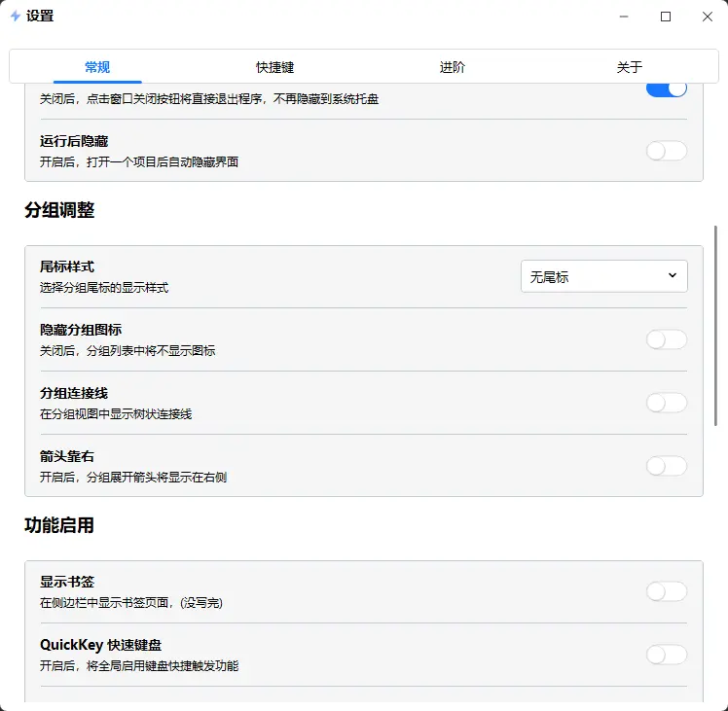Click the 尾标样式 label
This screenshot has width=728, height=711.
[x=67, y=267]
